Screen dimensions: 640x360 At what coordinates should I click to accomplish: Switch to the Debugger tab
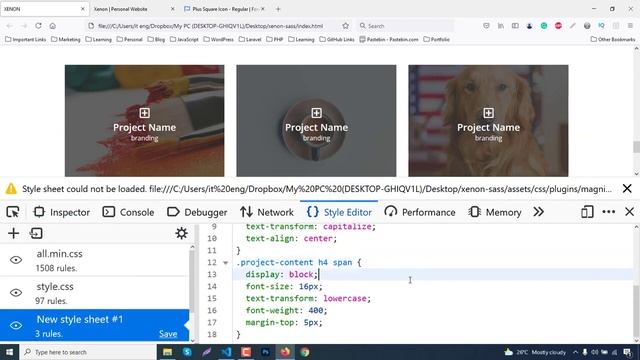[197, 212]
